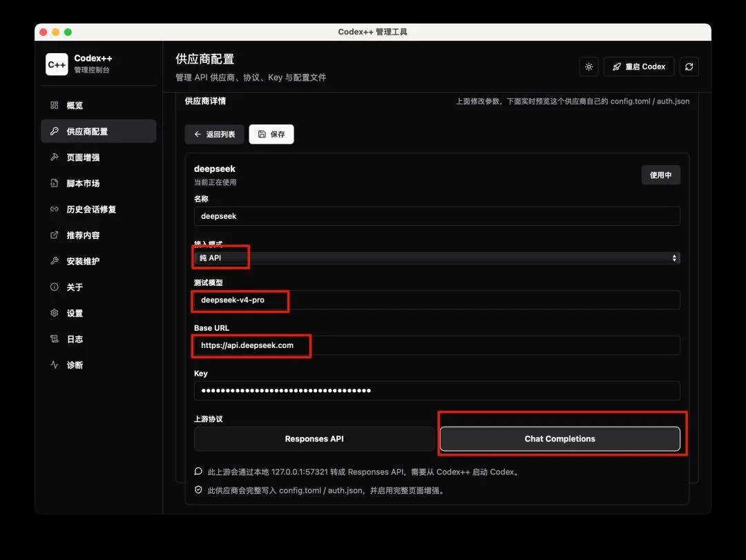Screen dimensions: 746x560
Task: Click the yellow minimize window button
Action: tap(56, 32)
